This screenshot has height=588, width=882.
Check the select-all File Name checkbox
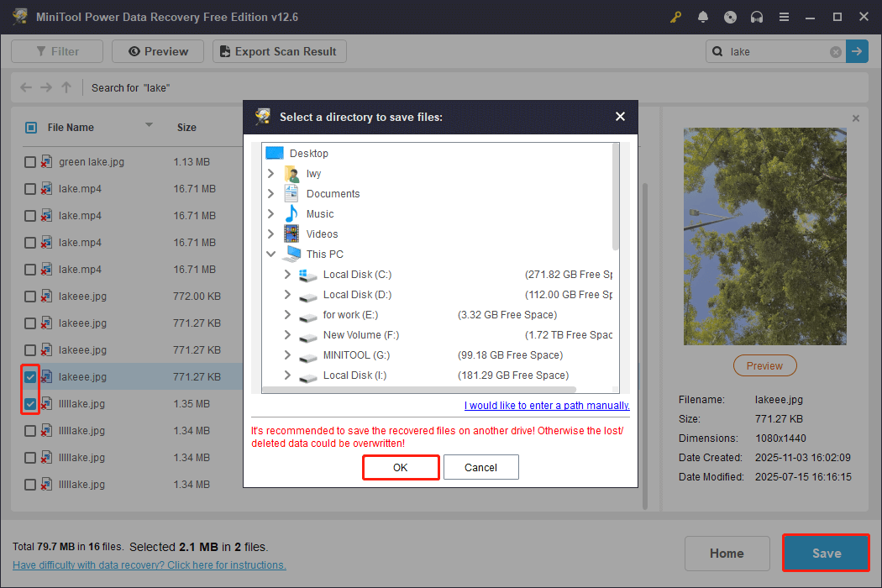tap(30, 127)
